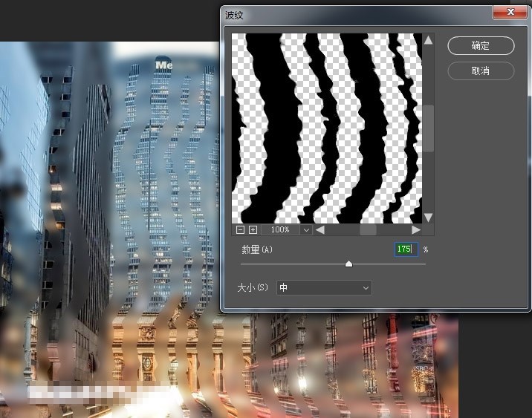Click inside the ripple preview thumbnail
Image resolution: width=532 pixels, height=418 pixels.
tap(327, 128)
